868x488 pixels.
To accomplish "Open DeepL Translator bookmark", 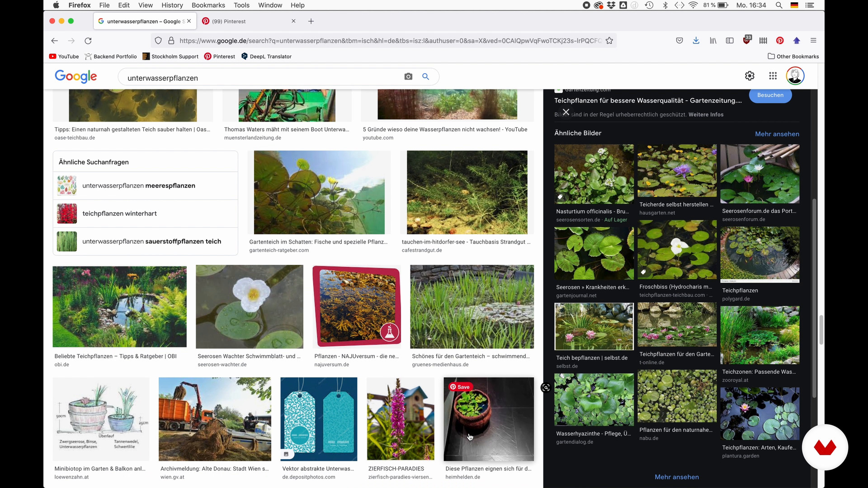I will point(266,56).
